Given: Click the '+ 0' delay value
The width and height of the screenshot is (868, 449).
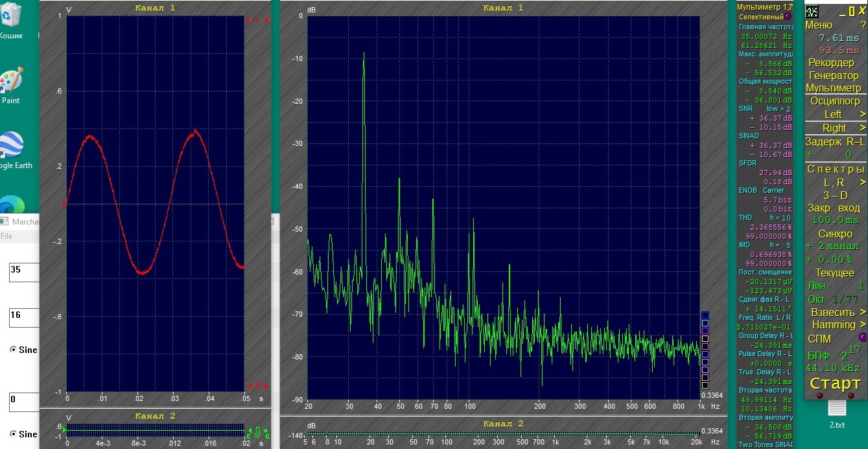Looking at the screenshot, I should pos(830,154).
